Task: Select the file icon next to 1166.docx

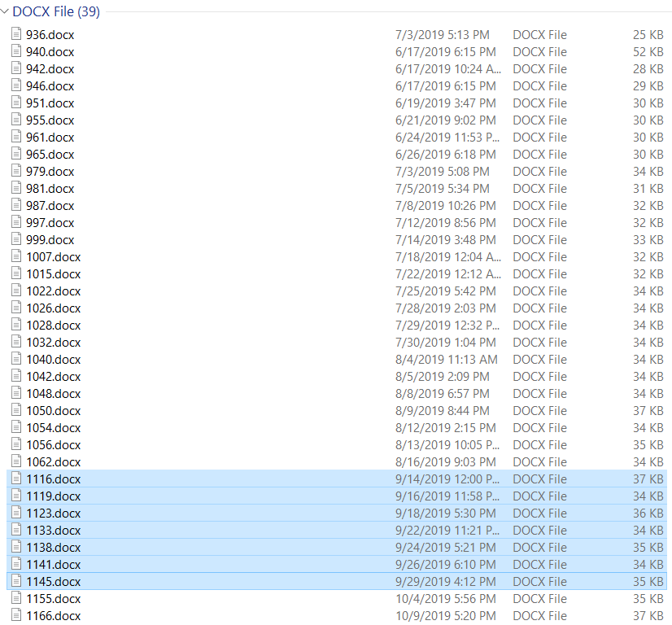Action: point(16,615)
